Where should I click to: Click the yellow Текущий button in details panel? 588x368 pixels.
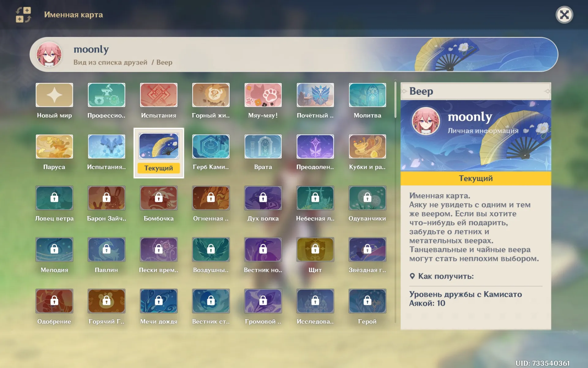tap(476, 178)
